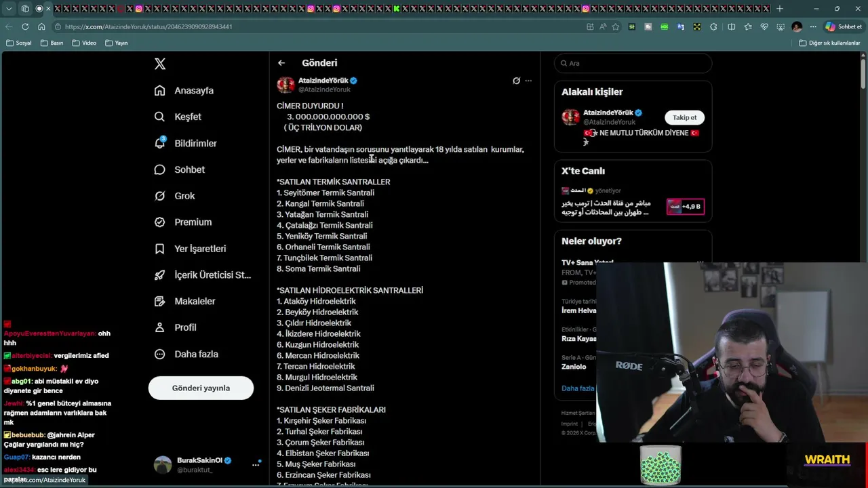Open the Yayın bookmarks folder
Image resolution: width=868 pixels, height=488 pixels.
coord(117,43)
